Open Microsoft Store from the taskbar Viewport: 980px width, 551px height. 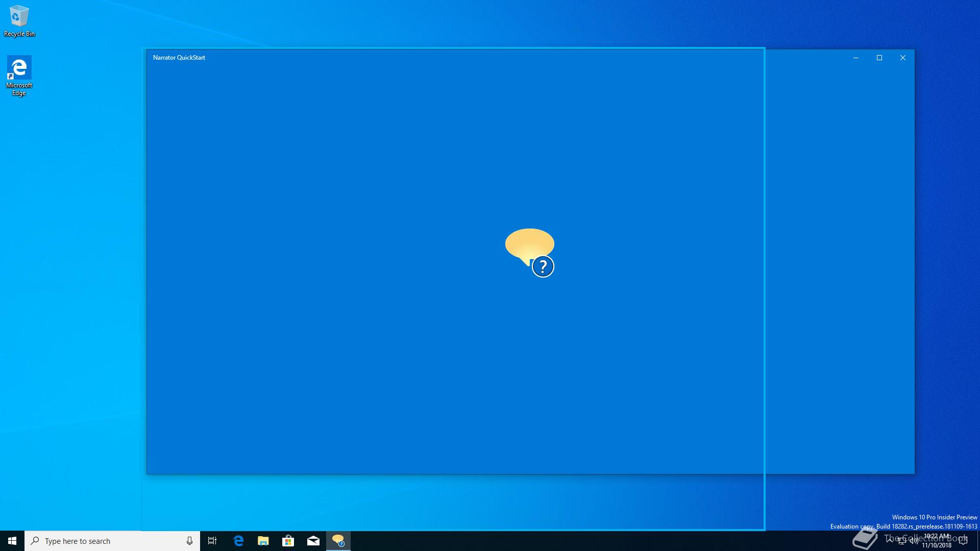click(288, 541)
